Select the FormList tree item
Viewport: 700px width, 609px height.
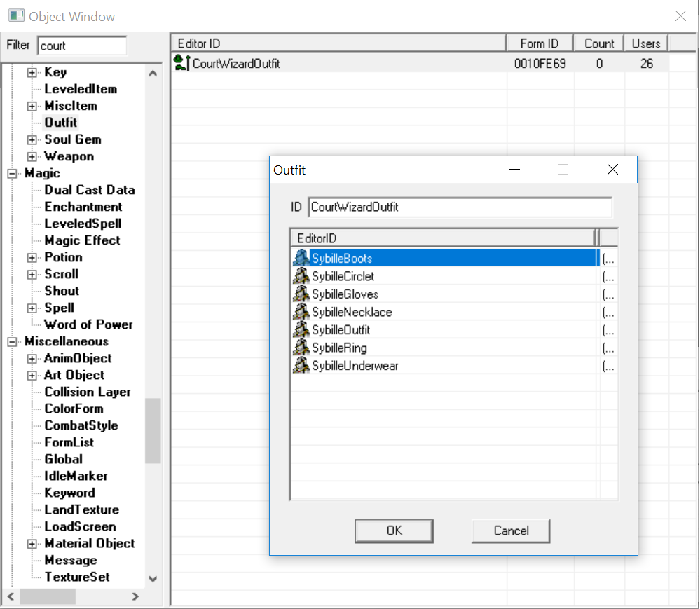(x=69, y=442)
